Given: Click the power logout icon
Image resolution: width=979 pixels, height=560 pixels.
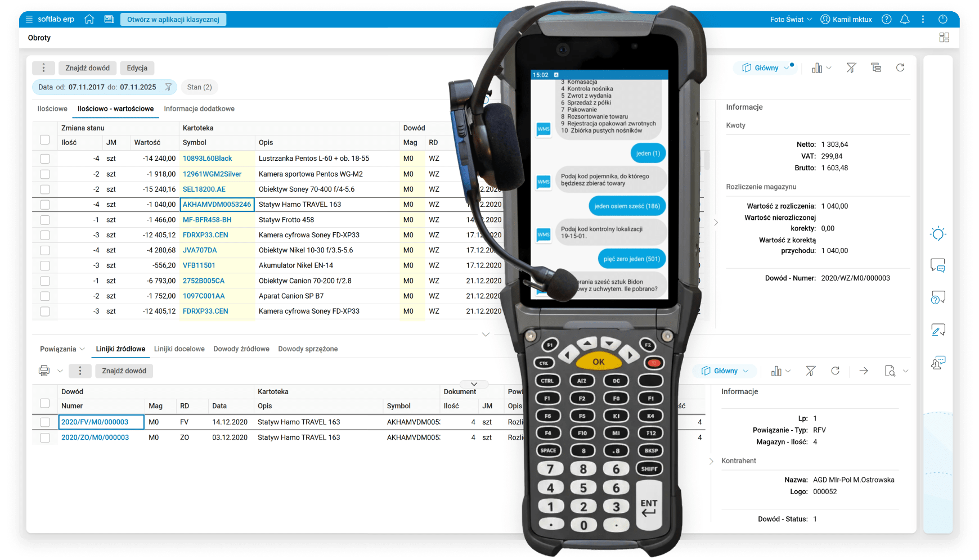Looking at the screenshot, I should tap(943, 19).
